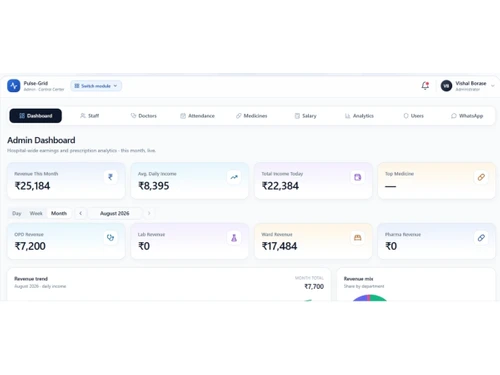The image size is (500, 375).
Task: Open the WhatsApp tab
Action: (x=467, y=116)
